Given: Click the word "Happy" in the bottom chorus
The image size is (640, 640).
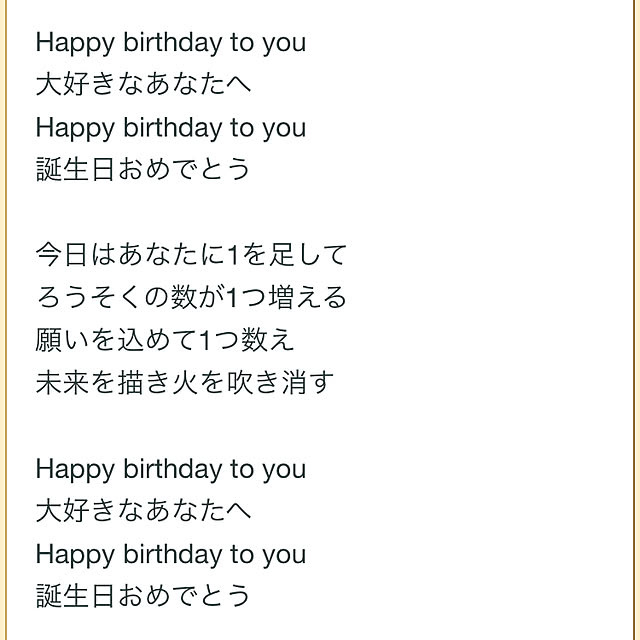Looking at the screenshot, I should pyautogui.click(x=75, y=556).
